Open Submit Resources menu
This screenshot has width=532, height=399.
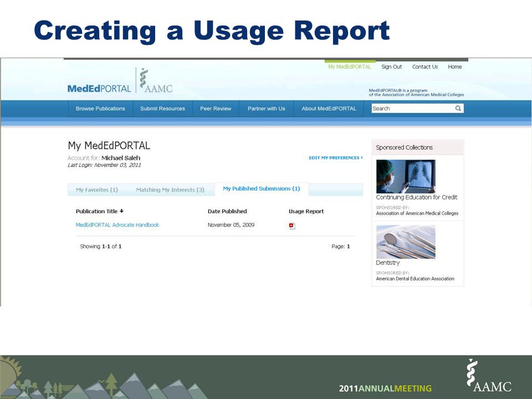coord(162,109)
